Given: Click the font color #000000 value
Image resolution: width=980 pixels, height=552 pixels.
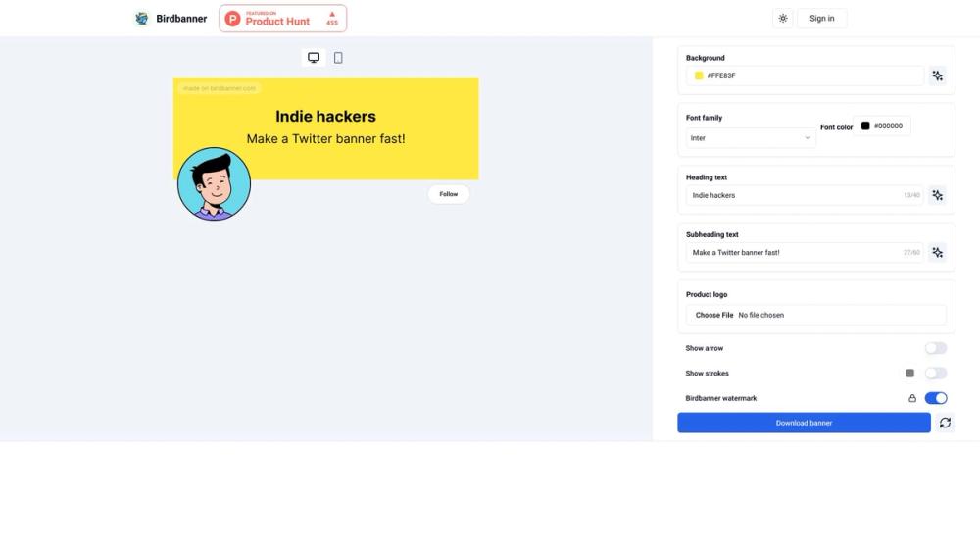Looking at the screenshot, I should [x=888, y=125].
